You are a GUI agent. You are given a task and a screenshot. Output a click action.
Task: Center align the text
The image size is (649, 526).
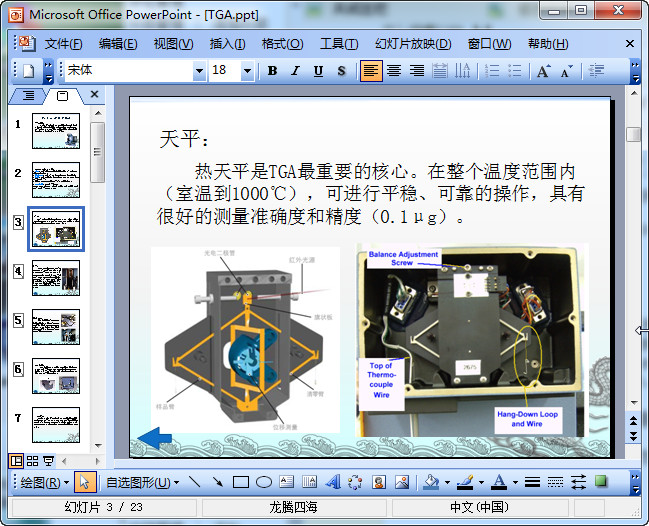(x=394, y=71)
